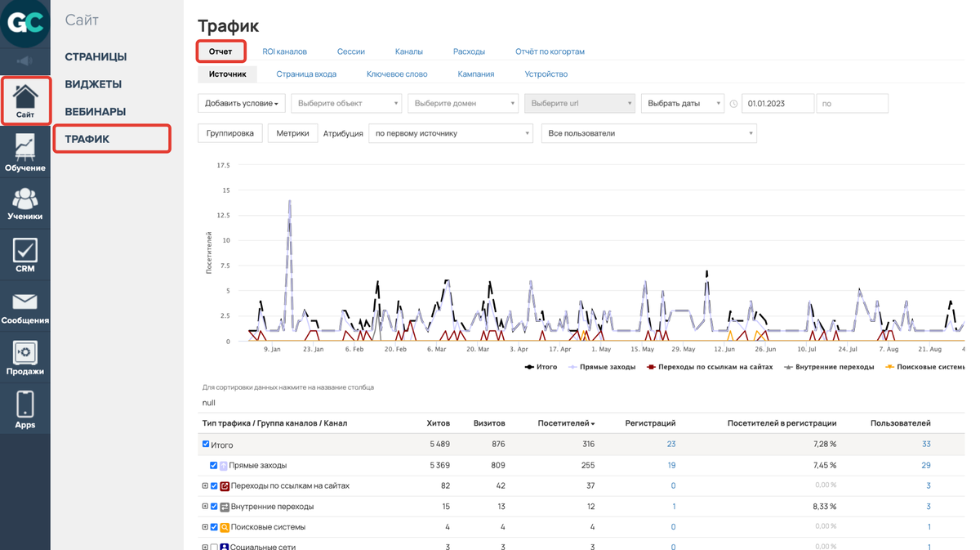This screenshot has width=980, height=550.
Task: Open the Выберите url dropdown
Action: click(x=580, y=104)
